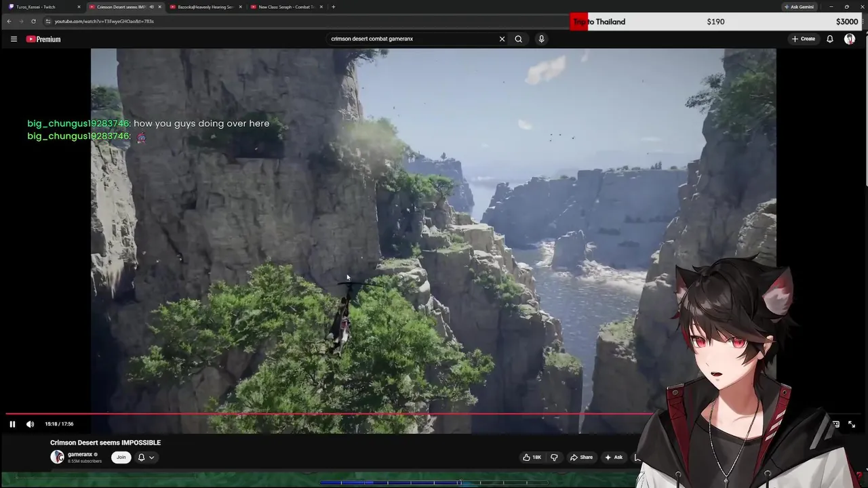
Task: Go to the YouTube Premium home logo
Action: (x=43, y=39)
